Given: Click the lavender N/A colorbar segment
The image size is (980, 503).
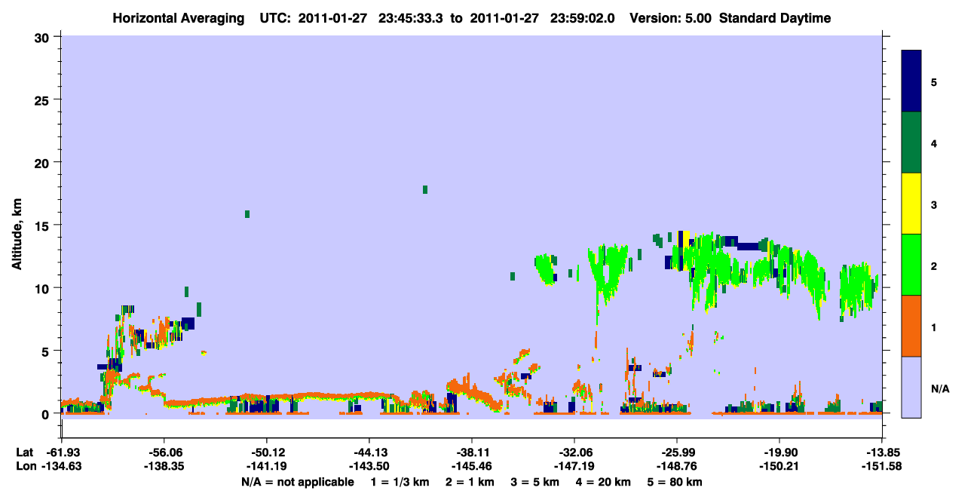Looking at the screenshot, I should [911, 387].
